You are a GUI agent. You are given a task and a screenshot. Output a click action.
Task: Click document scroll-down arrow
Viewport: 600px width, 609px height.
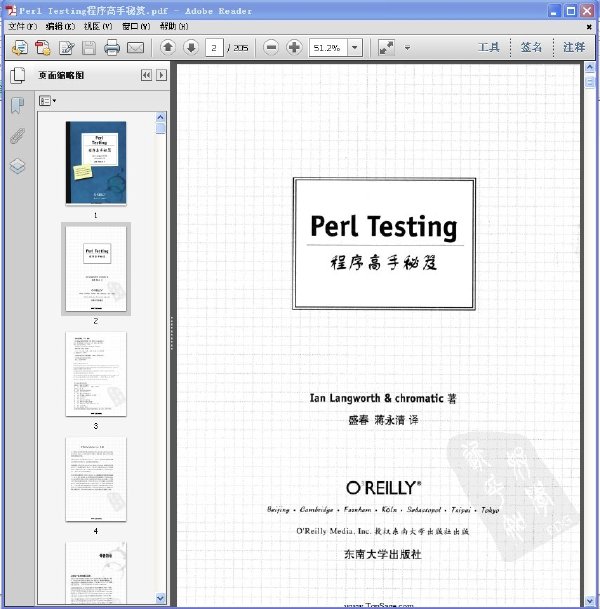[590, 602]
